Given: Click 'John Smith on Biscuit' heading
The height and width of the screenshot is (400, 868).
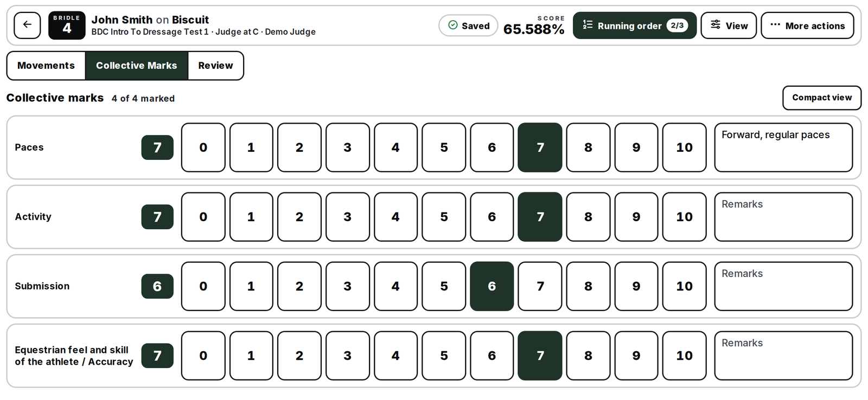Looking at the screenshot, I should tap(150, 20).
